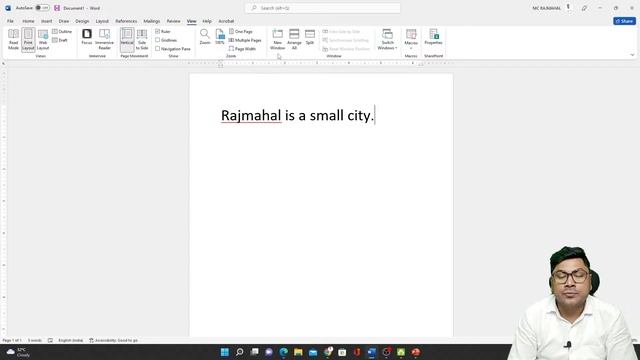
Task: Set zoom to 100%
Action: 220,37
